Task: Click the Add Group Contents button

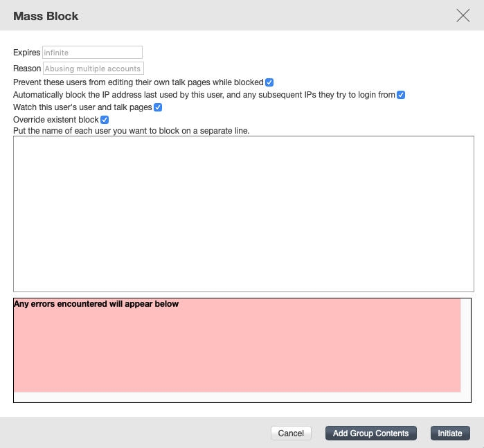Action: (x=371, y=433)
